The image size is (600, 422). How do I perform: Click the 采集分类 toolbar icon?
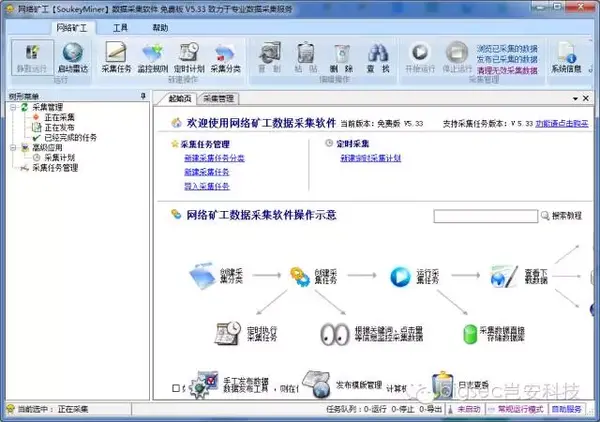(x=225, y=57)
